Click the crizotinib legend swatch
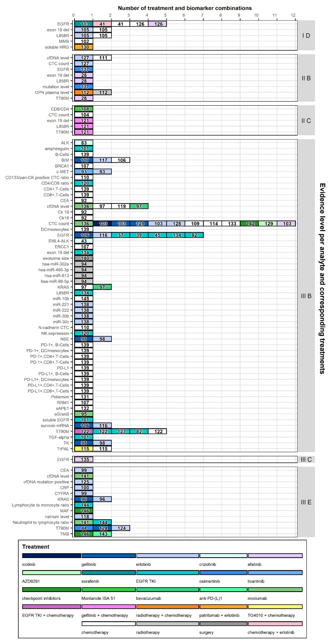 (223, 555)
